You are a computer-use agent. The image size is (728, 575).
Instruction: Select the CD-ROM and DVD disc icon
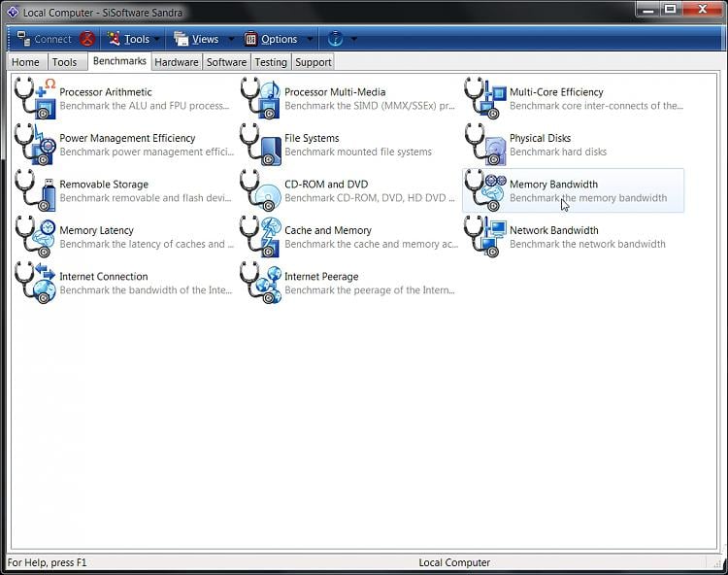(x=261, y=190)
